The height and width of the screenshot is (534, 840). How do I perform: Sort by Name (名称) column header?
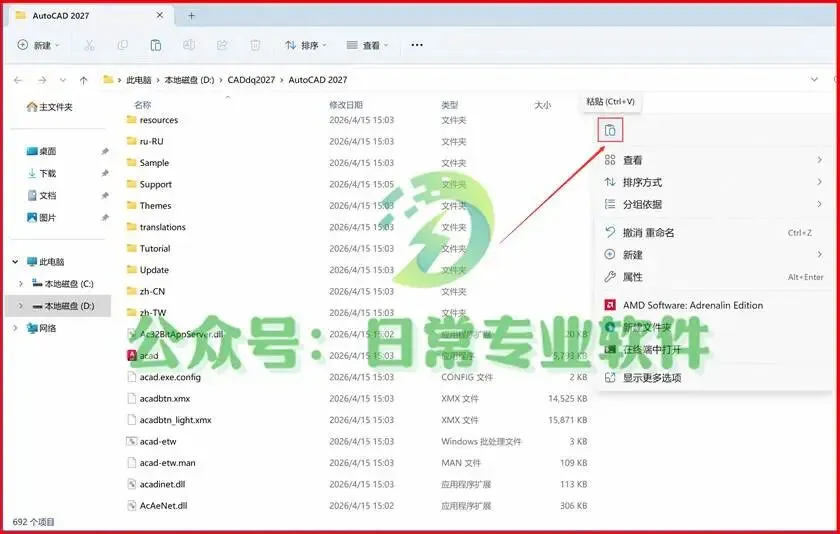click(x=142, y=105)
